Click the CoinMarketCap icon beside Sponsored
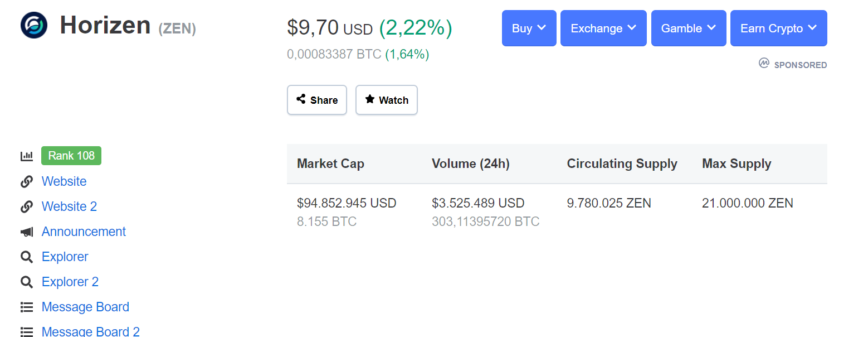The height and width of the screenshot is (337, 868). 764,64
